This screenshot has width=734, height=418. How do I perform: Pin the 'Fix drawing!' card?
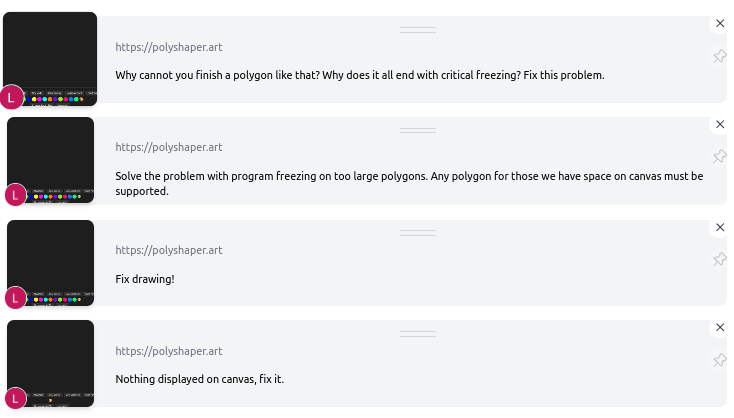719,259
